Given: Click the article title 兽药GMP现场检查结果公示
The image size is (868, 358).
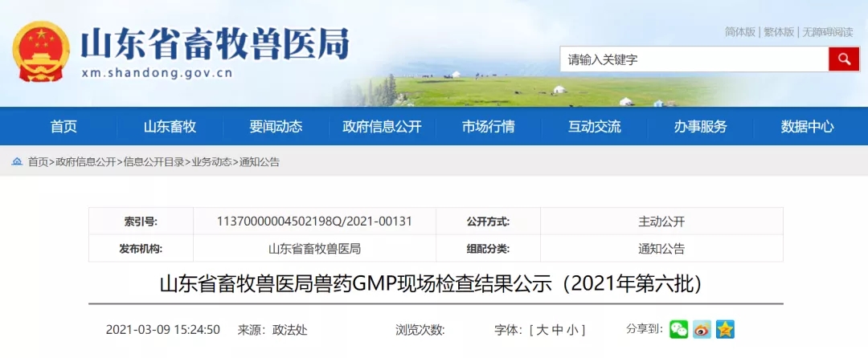Looking at the screenshot, I should (433, 283).
